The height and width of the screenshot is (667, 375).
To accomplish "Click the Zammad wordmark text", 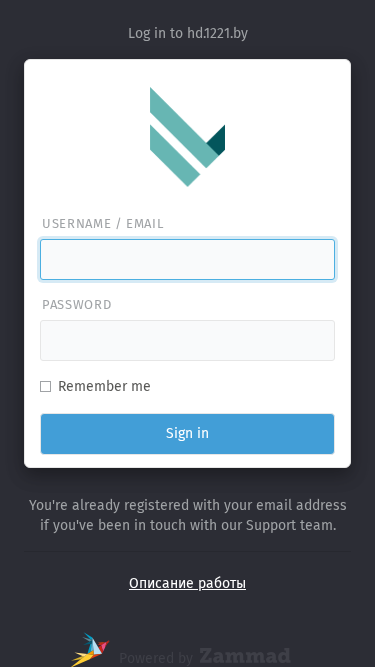I will [x=245, y=656].
